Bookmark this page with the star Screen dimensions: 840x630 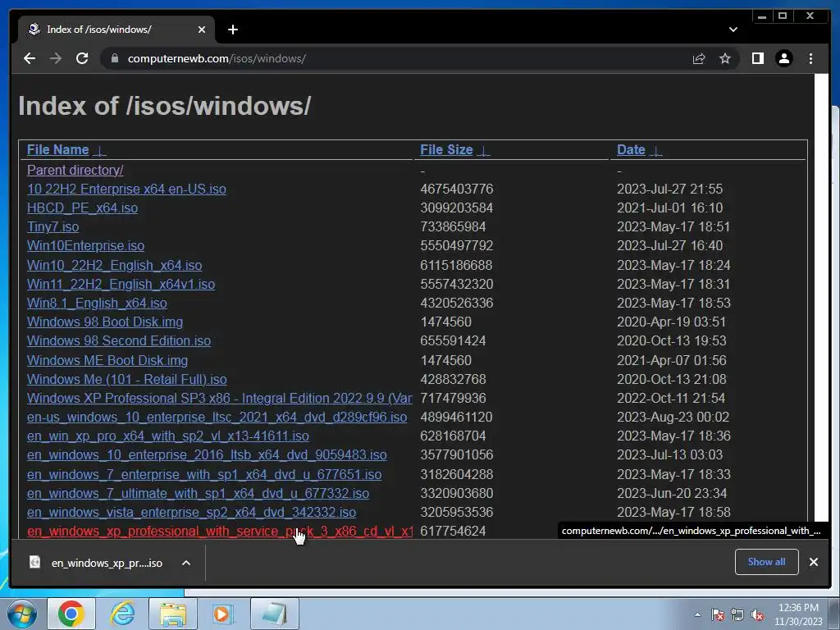click(x=725, y=58)
